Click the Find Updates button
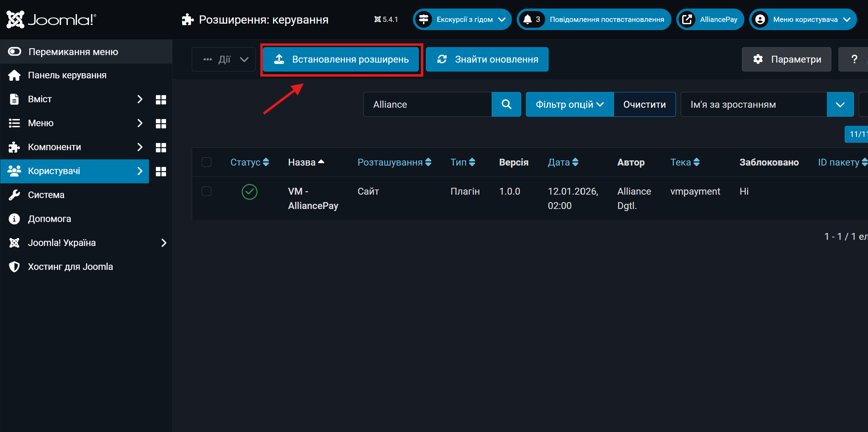868x432 pixels. click(487, 60)
